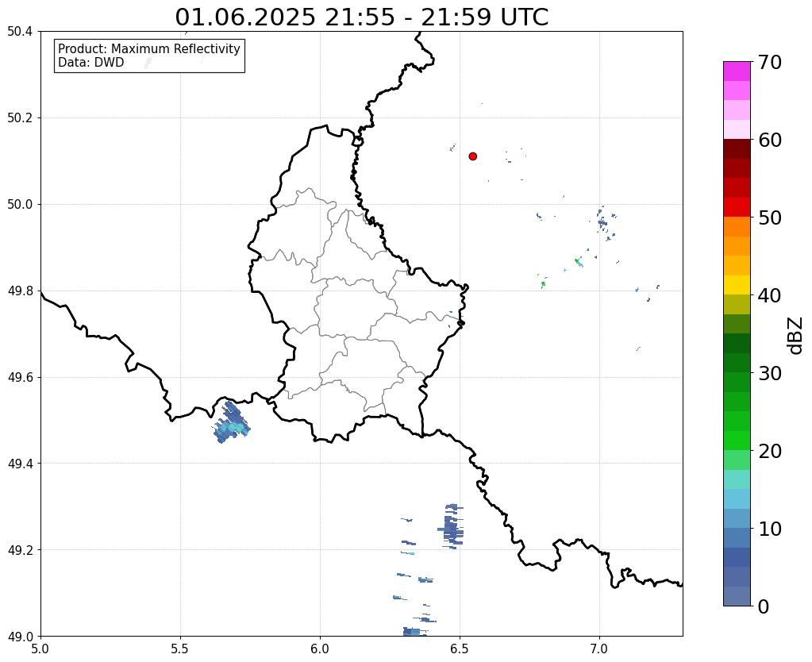The height and width of the screenshot is (662, 812).
Task: Click the x-axis tick label 6.0
Action: 320,649
